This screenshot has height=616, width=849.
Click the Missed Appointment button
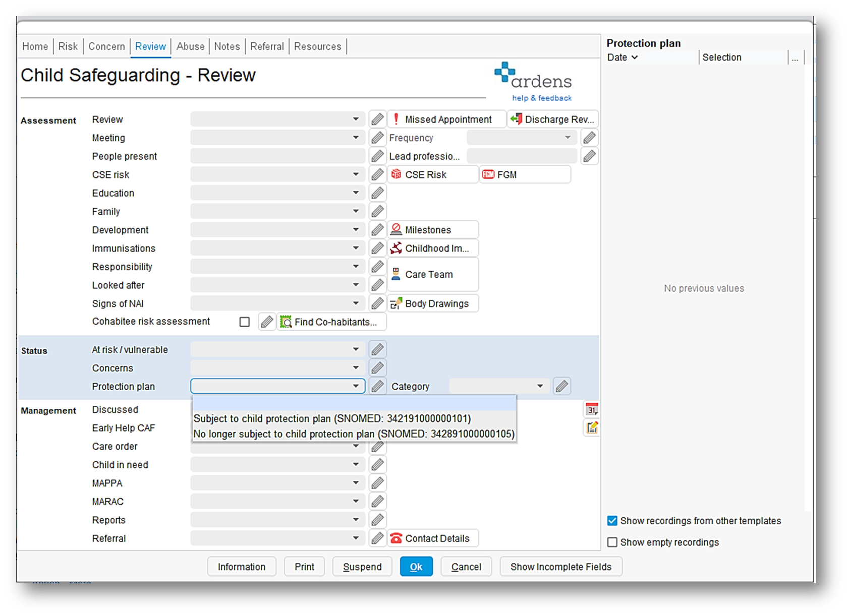click(x=446, y=119)
